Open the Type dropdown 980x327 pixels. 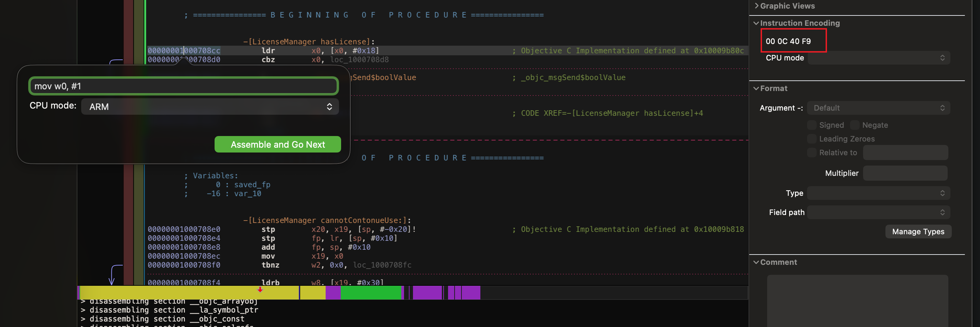tap(879, 193)
